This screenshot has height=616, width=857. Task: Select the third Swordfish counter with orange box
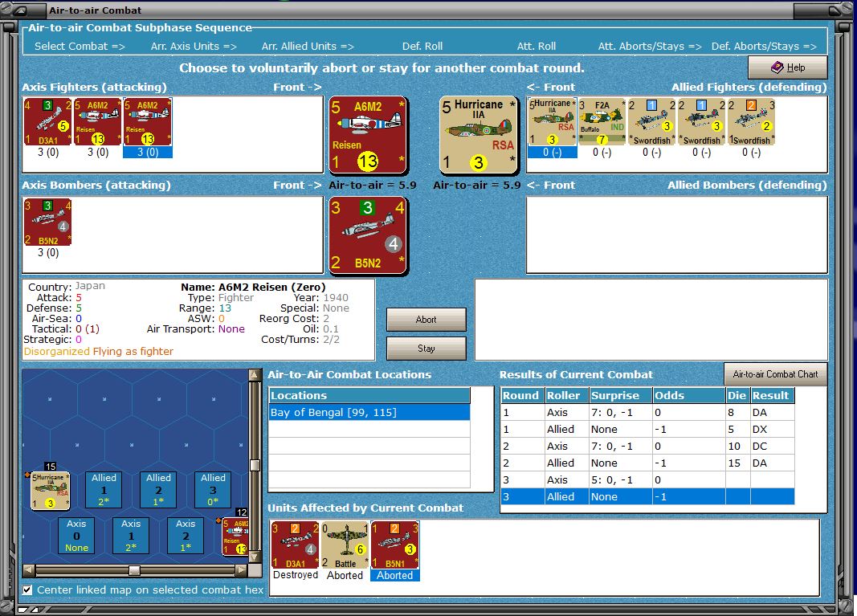point(751,122)
